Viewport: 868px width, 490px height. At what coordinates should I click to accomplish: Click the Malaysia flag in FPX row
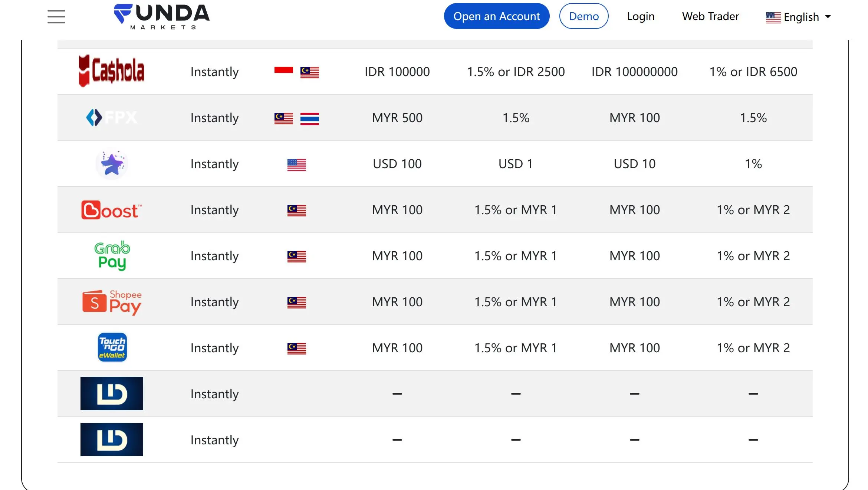coord(284,118)
